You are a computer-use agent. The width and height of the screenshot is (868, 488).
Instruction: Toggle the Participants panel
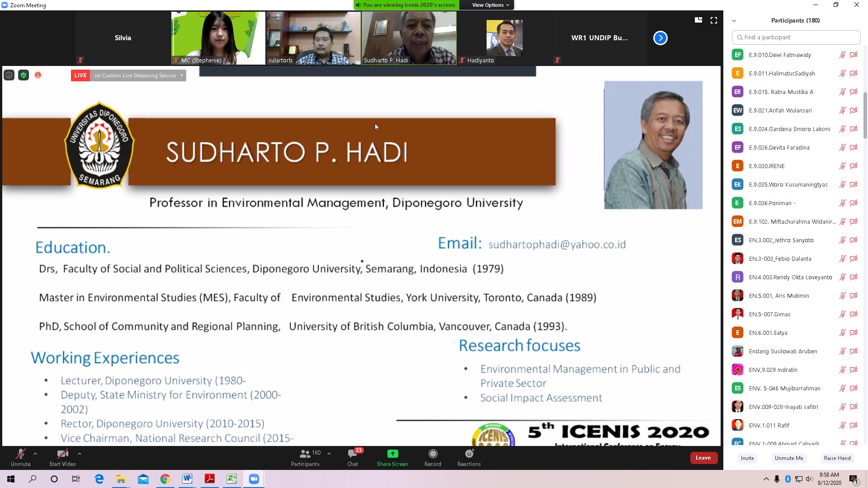pos(306,458)
